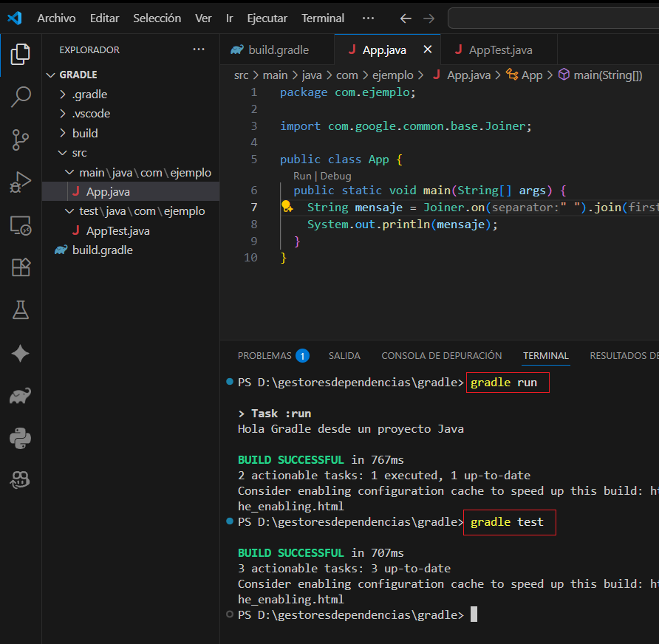Open Run and Debug view
This screenshot has height=644, width=659.
click(x=21, y=182)
